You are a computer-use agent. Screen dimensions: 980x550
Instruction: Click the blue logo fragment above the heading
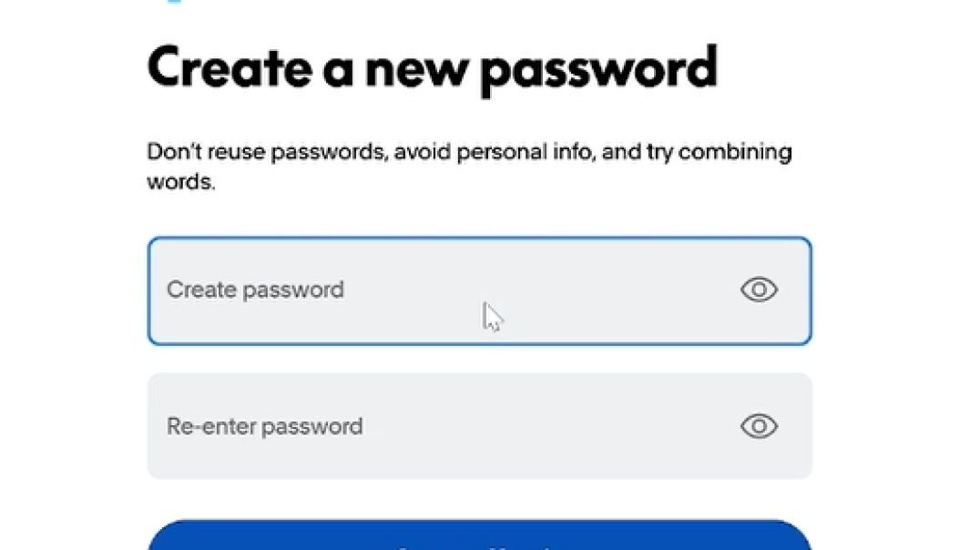click(174, 2)
